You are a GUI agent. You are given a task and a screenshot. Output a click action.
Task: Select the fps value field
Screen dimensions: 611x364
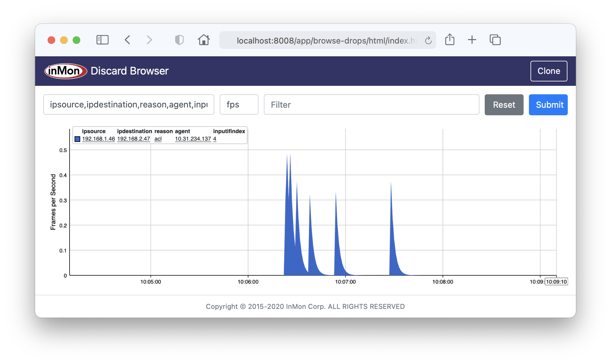pos(239,105)
